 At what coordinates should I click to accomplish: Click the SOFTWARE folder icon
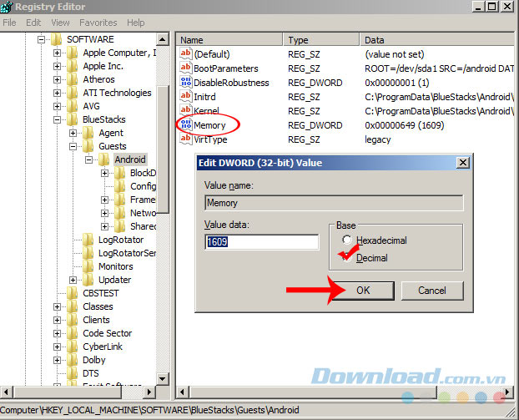click(56, 39)
